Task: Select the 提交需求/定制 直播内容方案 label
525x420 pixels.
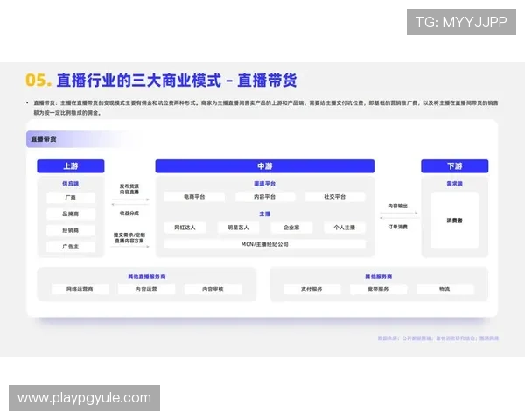Action: 129,238
